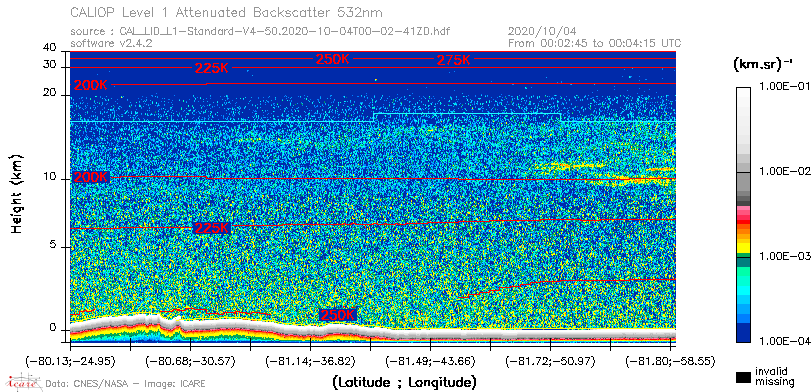Click the '(km.sr)-1' units label
The image size is (811, 392).
tap(763, 65)
